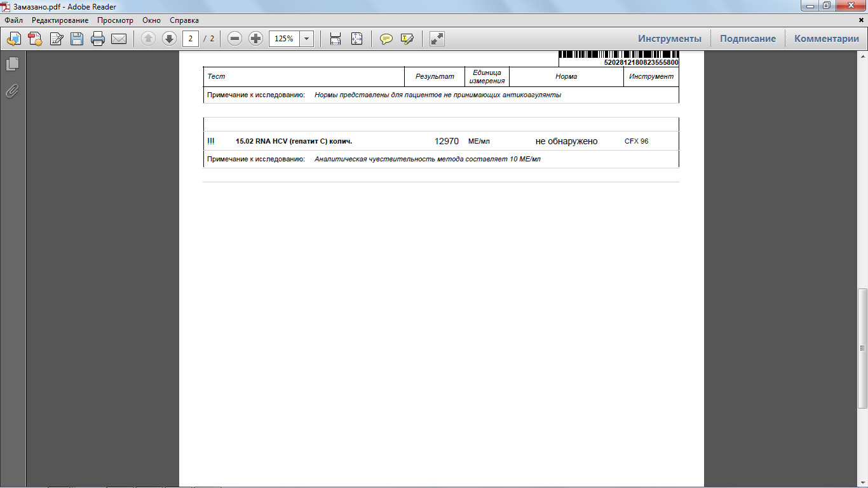Open the page thumbnails panel in sidebar
Image resolution: width=868 pixels, height=488 pixels.
[12, 64]
